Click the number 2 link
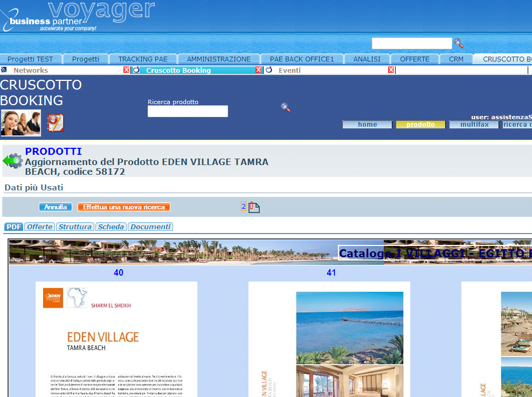 point(243,206)
